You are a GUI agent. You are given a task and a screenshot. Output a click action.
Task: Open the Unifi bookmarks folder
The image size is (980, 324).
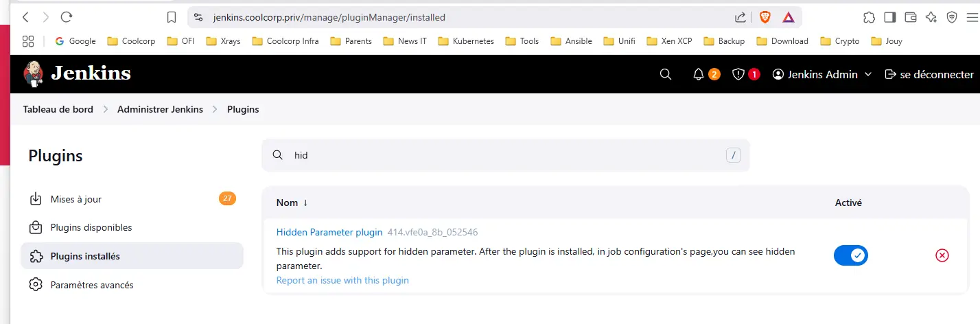tap(619, 41)
